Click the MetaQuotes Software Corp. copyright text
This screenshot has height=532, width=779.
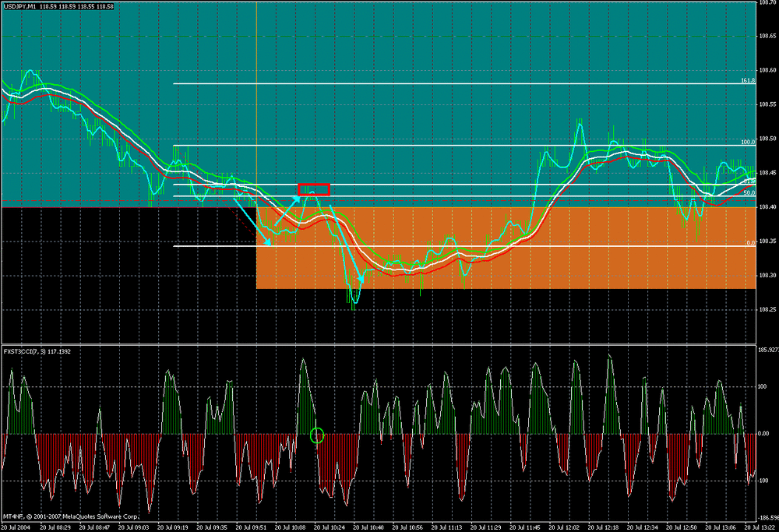[71, 516]
